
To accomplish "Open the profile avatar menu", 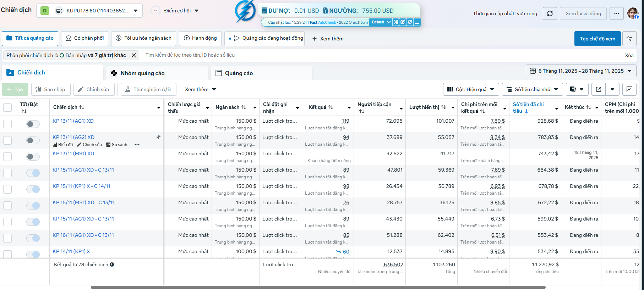I will click(x=633, y=13).
